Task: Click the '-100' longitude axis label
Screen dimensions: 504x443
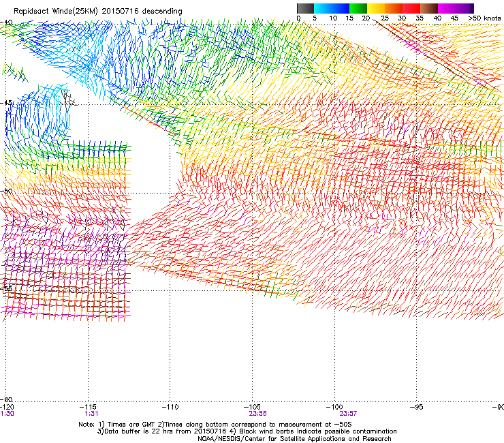Action: (x=334, y=407)
